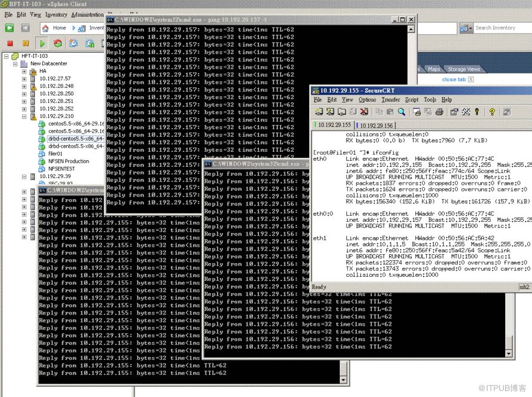Click SecureCRT Connect in Tab icon

pyautogui.click(x=342, y=112)
